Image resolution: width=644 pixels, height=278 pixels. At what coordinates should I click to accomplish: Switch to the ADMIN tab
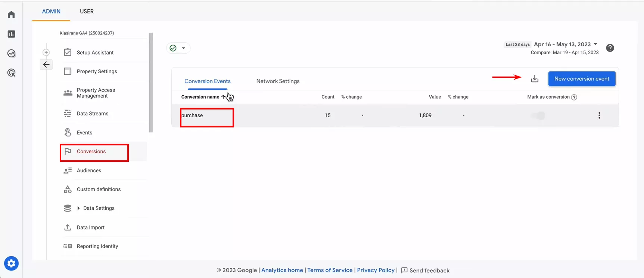coord(51,12)
